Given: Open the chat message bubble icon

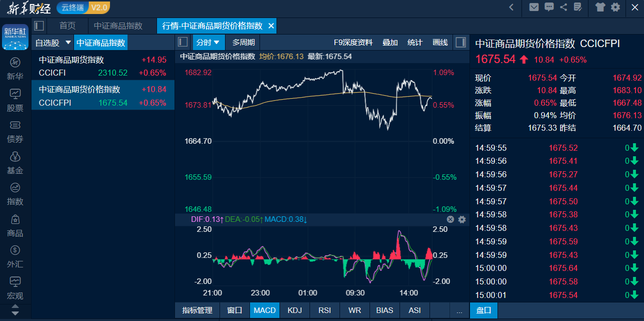Looking at the screenshot, I should [x=549, y=7].
